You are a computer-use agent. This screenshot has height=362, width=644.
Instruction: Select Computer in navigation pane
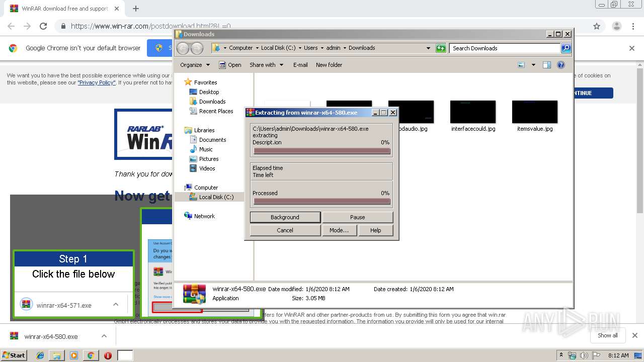201,188
